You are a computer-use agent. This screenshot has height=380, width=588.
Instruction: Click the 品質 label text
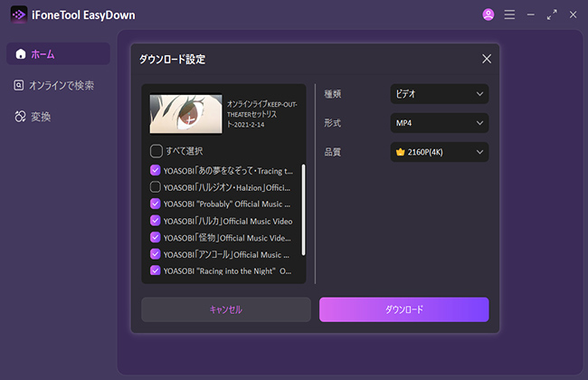tap(333, 152)
